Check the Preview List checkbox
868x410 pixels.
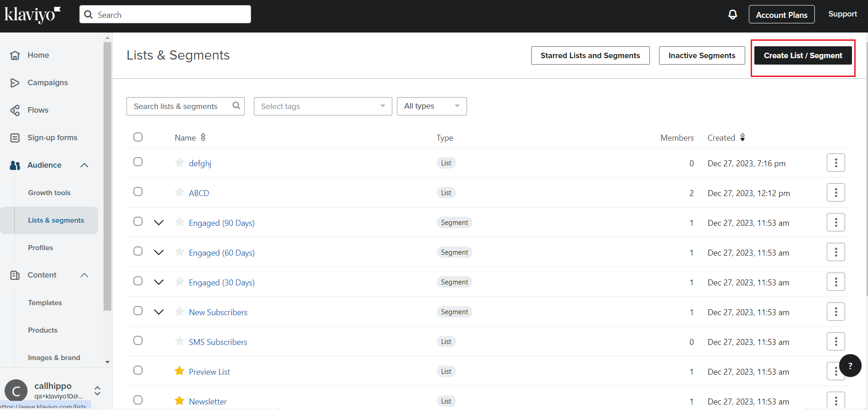(138, 370)
